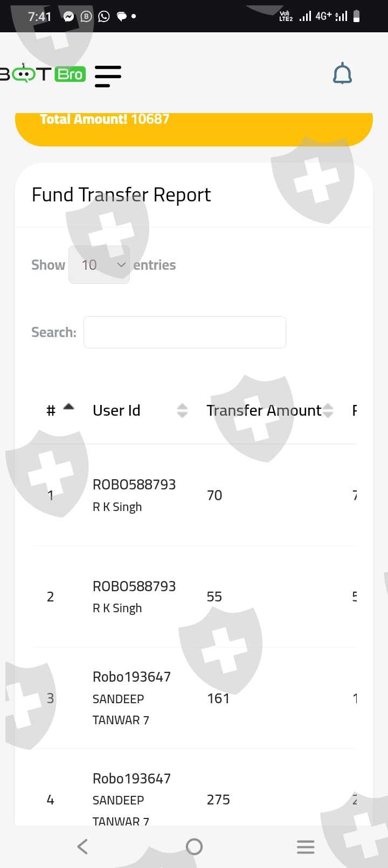This screenshot has height=868, width=388.
Task: Tap transfer amount 275 in row 4
Action: point(218,800)
